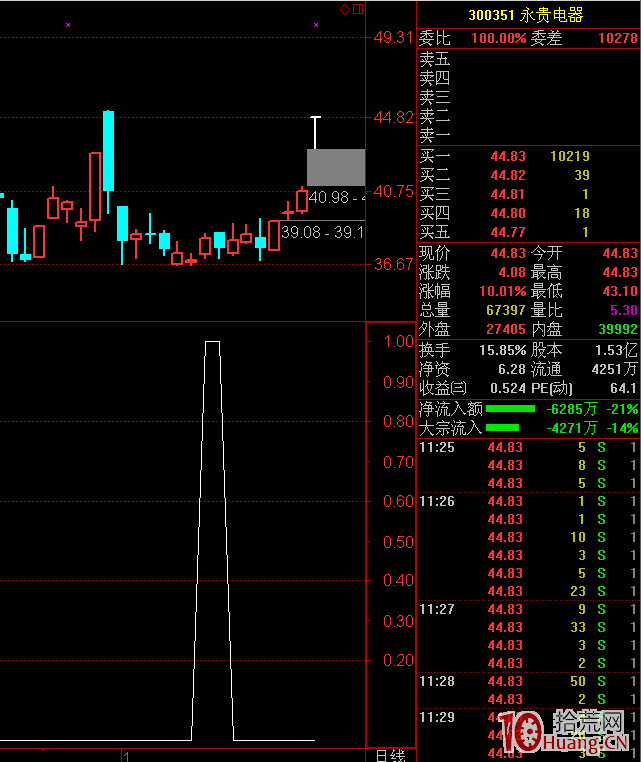Click 股本 value 1.53亿
Image resolution: width=641 pixels, height=762 pixels.
click(x=616, y=350)
